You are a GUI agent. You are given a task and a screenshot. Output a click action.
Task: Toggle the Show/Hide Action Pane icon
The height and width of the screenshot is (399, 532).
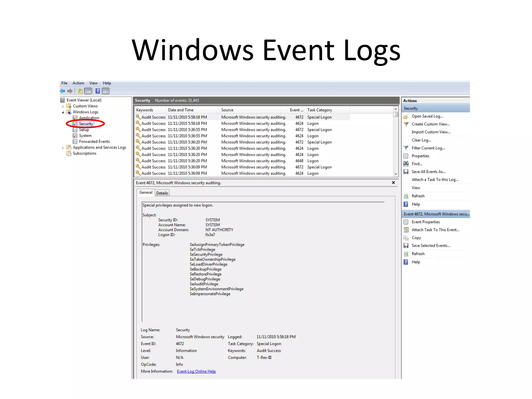tap(106, 91)
